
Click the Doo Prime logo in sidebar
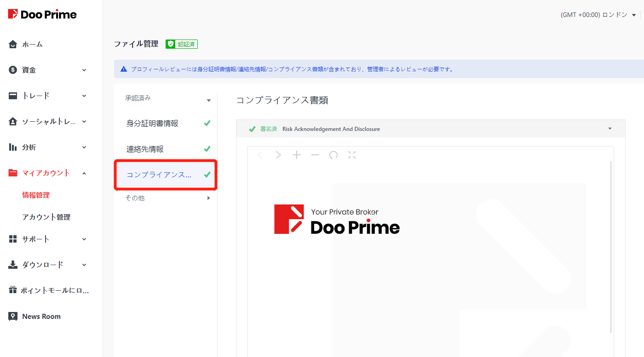point(42,14)
